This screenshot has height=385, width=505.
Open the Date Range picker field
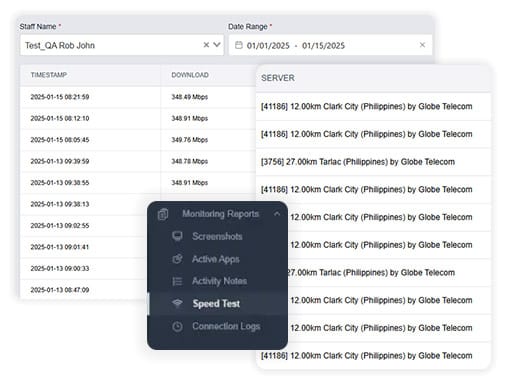click(x=330, y=45)
